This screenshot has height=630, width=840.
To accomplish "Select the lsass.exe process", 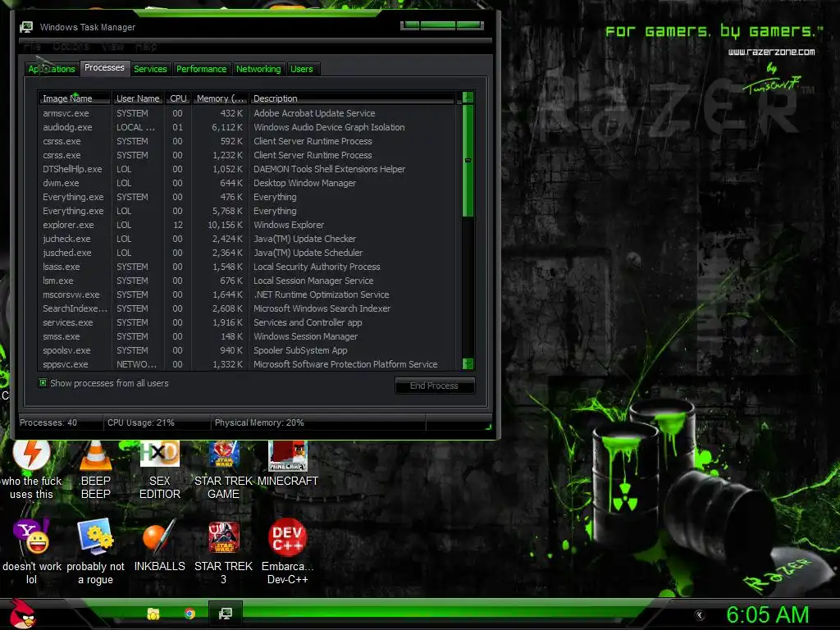I will pyautogui.click(x=248, y=267).
